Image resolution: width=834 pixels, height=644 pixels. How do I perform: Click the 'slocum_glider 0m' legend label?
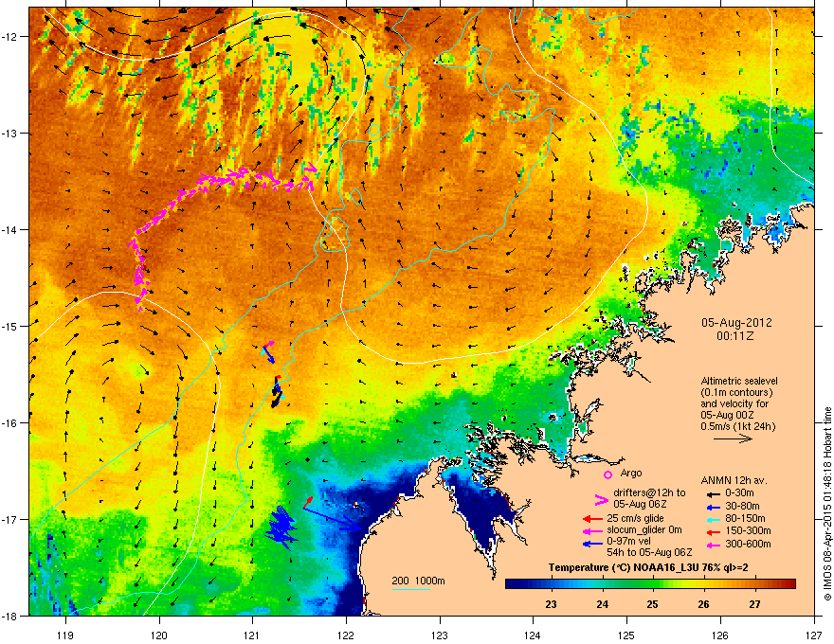tap(644, 530)
